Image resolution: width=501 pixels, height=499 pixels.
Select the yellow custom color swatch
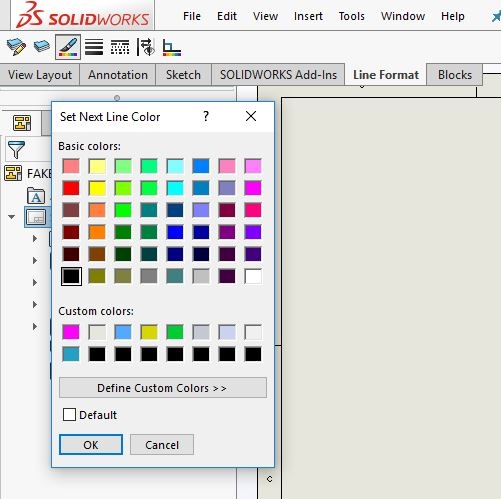(x=149, y=332)
